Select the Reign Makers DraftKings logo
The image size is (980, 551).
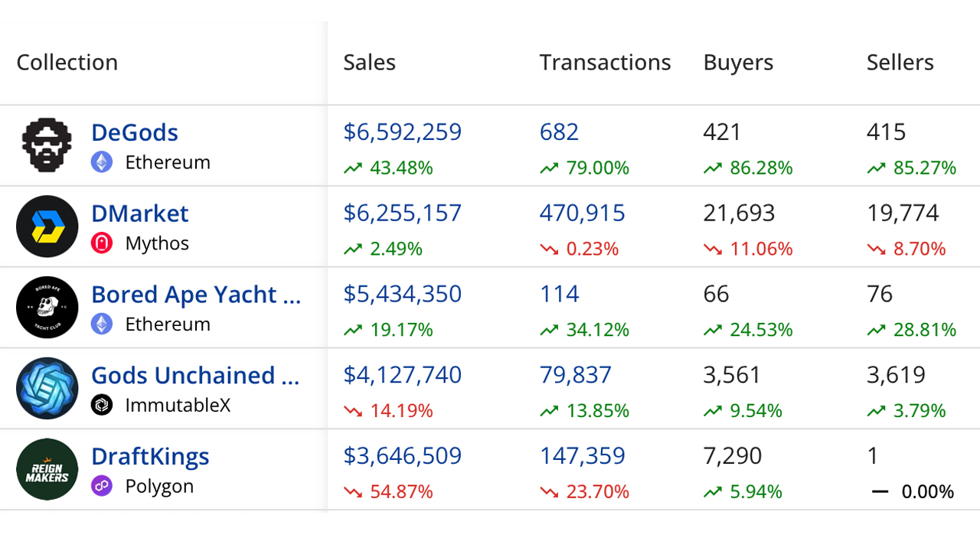pos(47,469)
